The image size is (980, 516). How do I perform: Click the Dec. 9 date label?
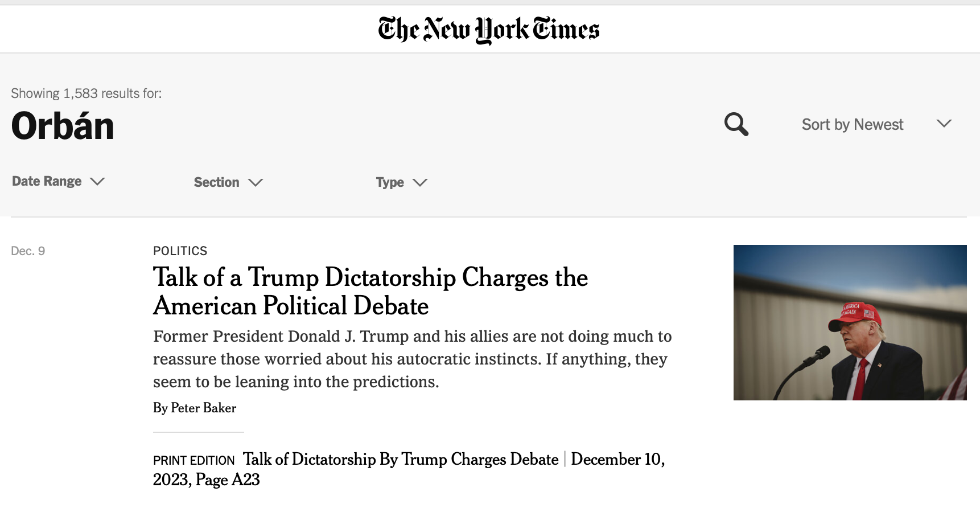coord(28,251)
